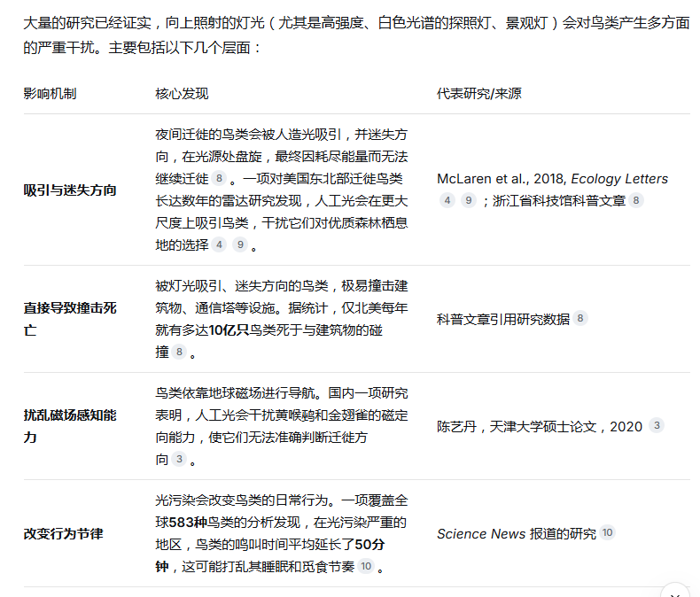Click the italic 'Ecology Letters' journal name
Image resolution: width=700 pixels, height=597 pixels.
point(619,179)
